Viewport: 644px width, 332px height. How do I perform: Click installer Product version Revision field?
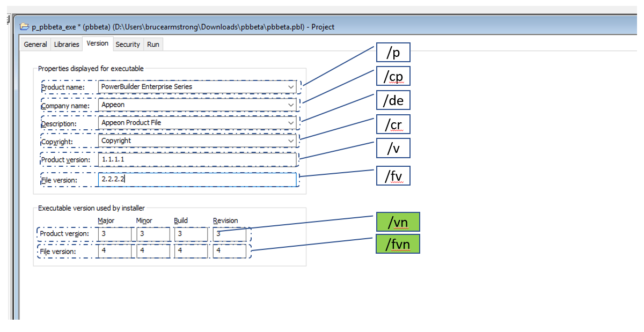tap(229, 234)
